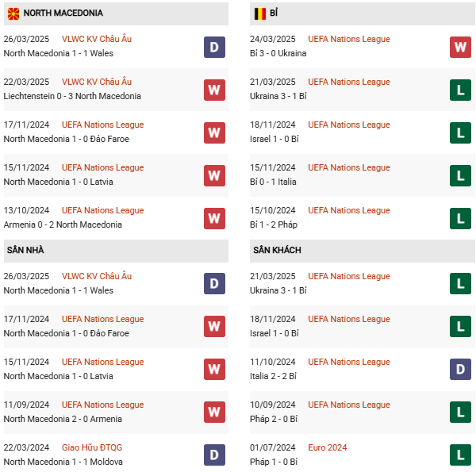Select the SÂN KHÁCH section header
The width and height of the screenshot is (476, 472).
coord(277,250)
